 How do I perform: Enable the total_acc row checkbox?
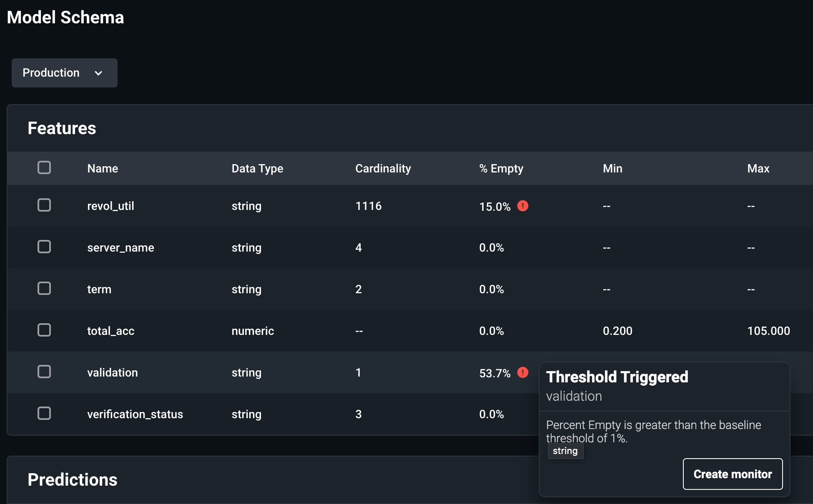tap(44, 330)
